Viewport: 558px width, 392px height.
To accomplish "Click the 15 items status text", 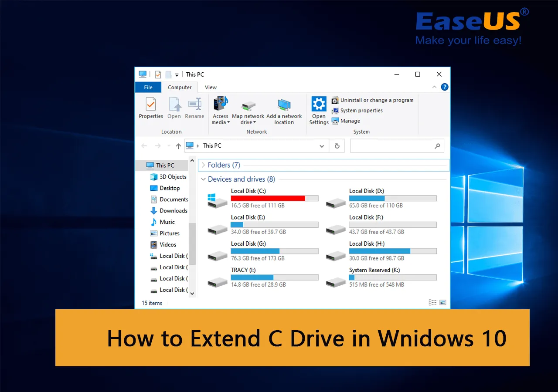I will (152, 303).
